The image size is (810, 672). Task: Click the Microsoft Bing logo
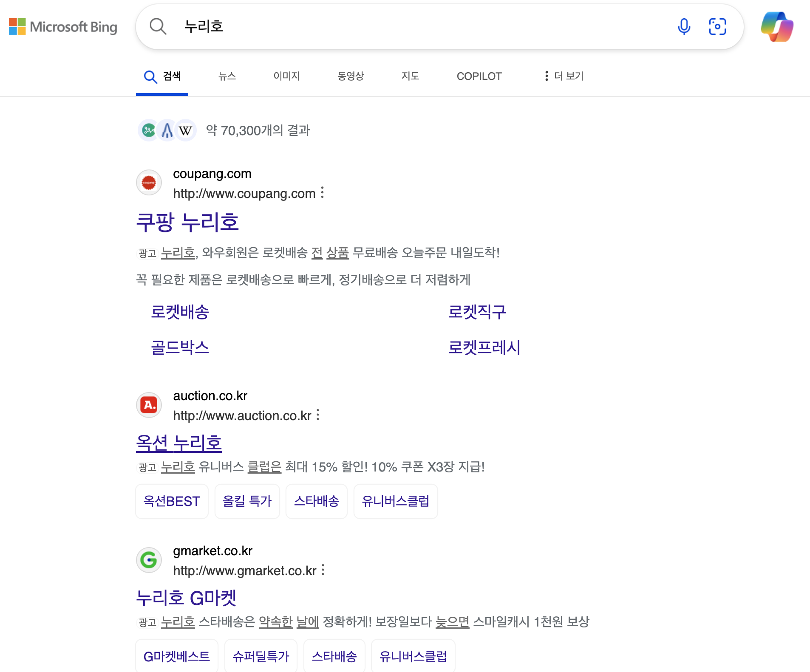click(x=63, y=27)
